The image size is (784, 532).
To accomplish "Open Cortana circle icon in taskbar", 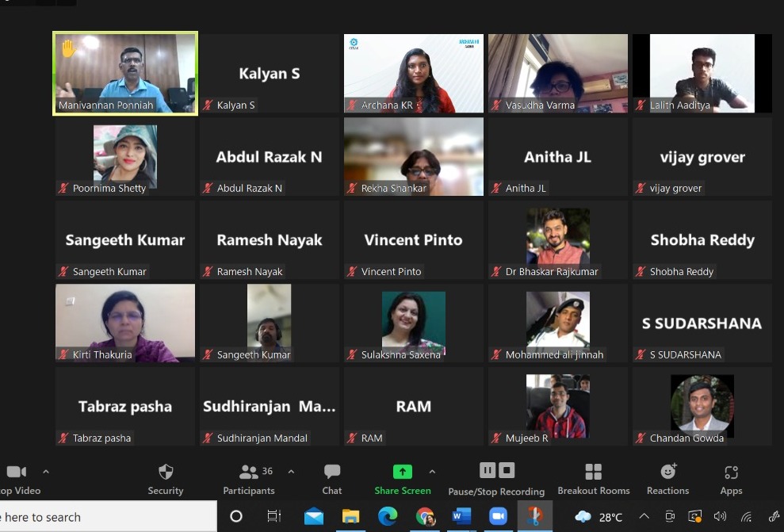I will (236, 516).
